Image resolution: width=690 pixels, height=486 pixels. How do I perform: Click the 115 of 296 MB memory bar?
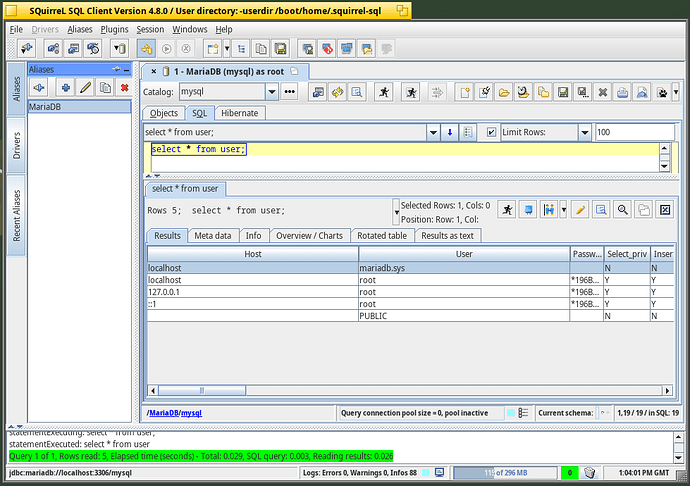click(505, 473)
